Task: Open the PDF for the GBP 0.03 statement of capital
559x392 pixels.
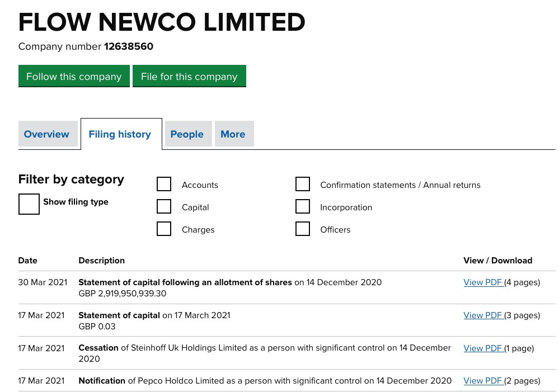Action: tap(483, 315)
